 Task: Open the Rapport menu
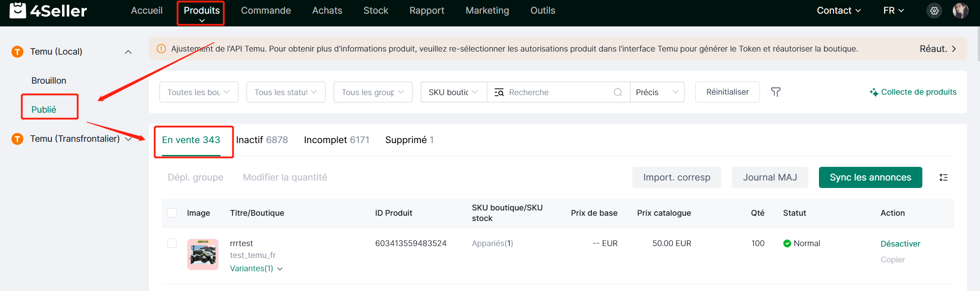coord(427,11)
